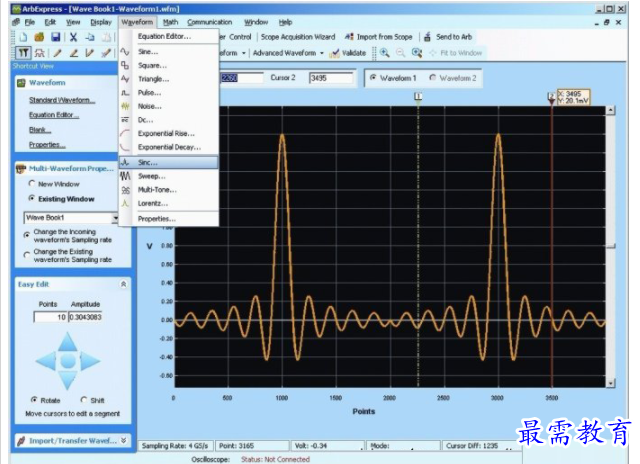The width and height of the screenshot is (640, 464).
Task: Click the Paste icon in toolbar
Action: point(106,37)
